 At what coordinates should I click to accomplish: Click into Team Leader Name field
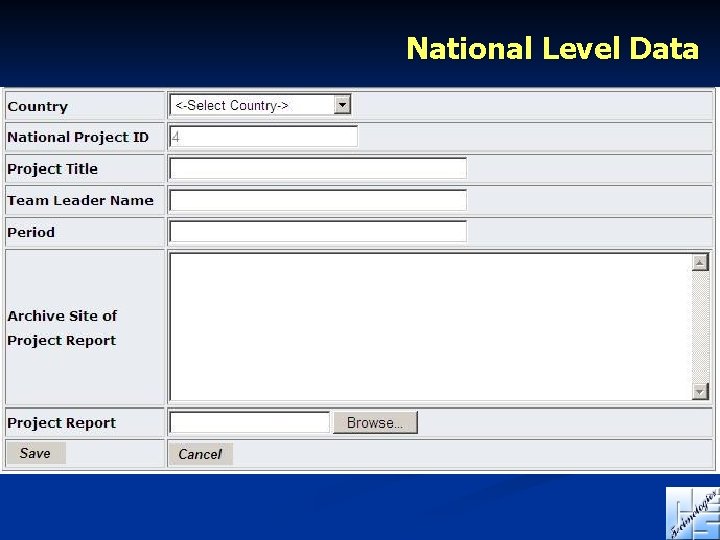point(318,200)
